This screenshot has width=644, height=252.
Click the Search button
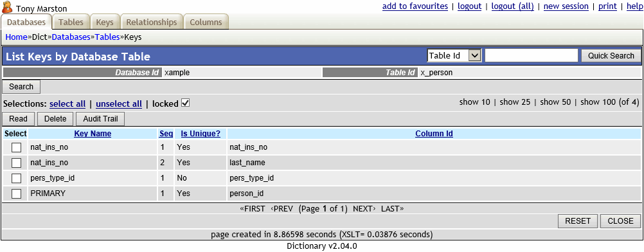click(21, 87)
